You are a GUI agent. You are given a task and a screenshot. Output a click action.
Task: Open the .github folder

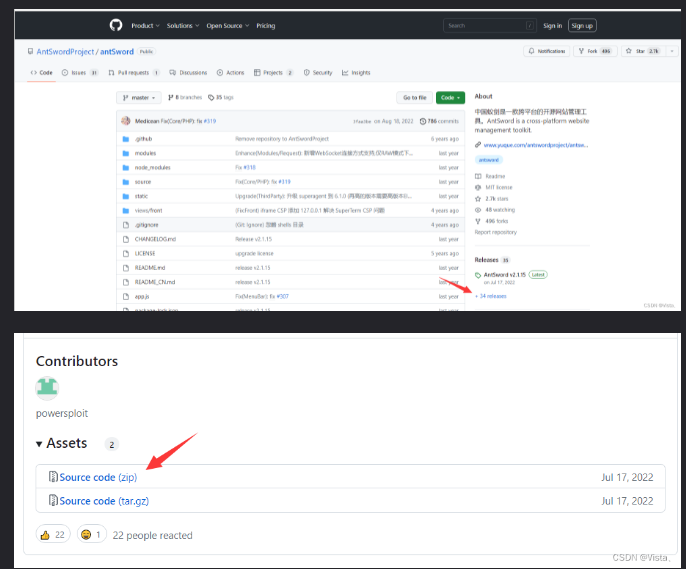[144, 139]
